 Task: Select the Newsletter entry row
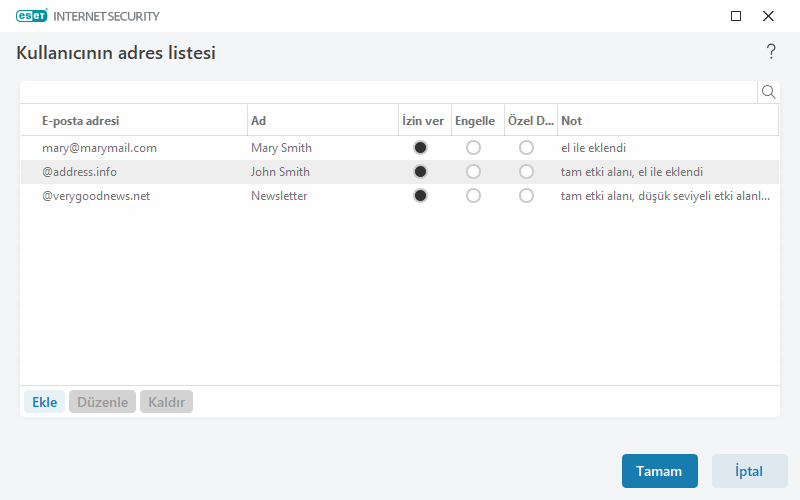point(279,196)
